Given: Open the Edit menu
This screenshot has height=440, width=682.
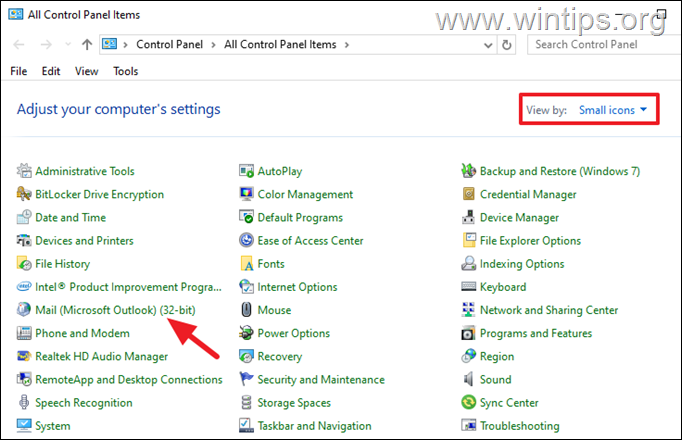Looking at the screenshot, I should tap(51, 71).
